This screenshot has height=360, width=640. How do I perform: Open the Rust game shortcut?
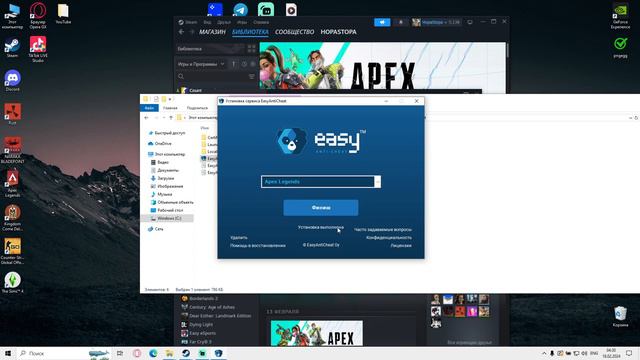12,114
